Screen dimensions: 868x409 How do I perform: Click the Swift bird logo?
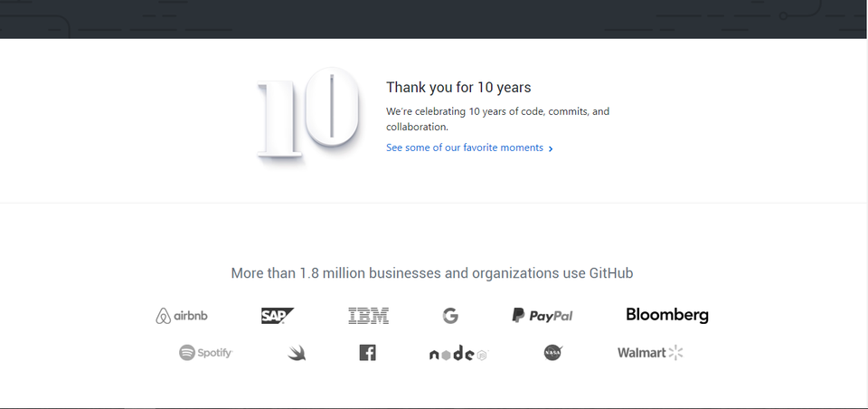coord(297,353)
